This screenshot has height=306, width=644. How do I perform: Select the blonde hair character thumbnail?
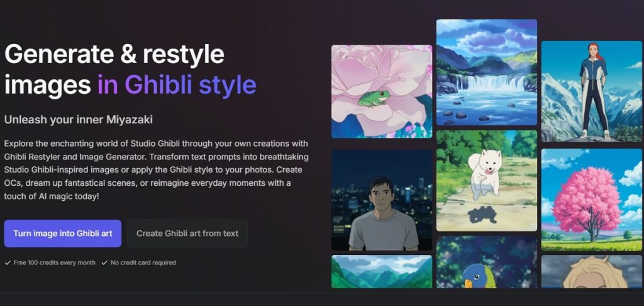coord(591,271)
